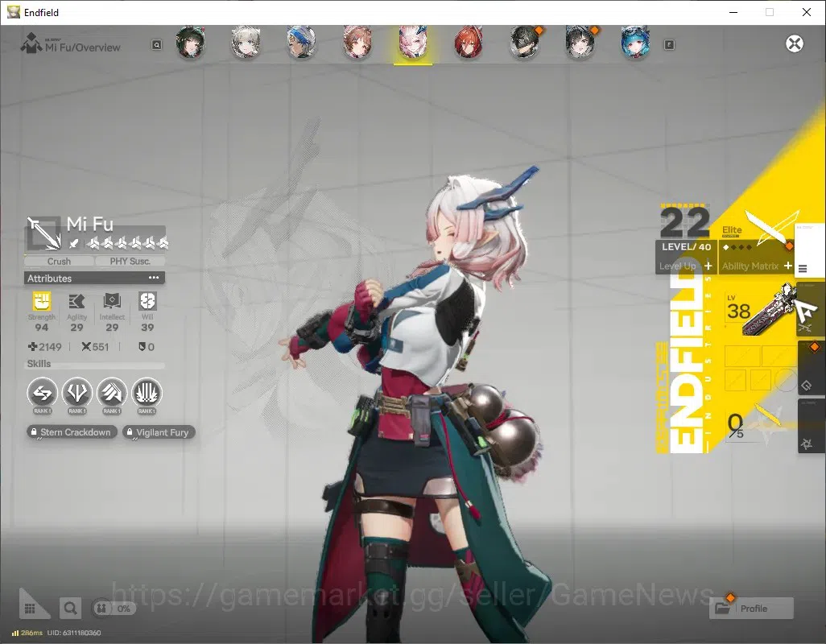This screenshot has height=644, width=826.
Task: Click the Intellect attribute icon
Action: point(112,301)
